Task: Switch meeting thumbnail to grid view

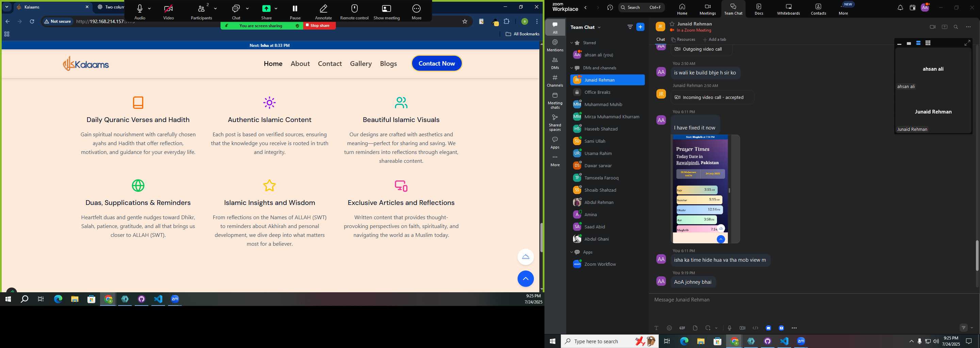Action: [928, 43]
